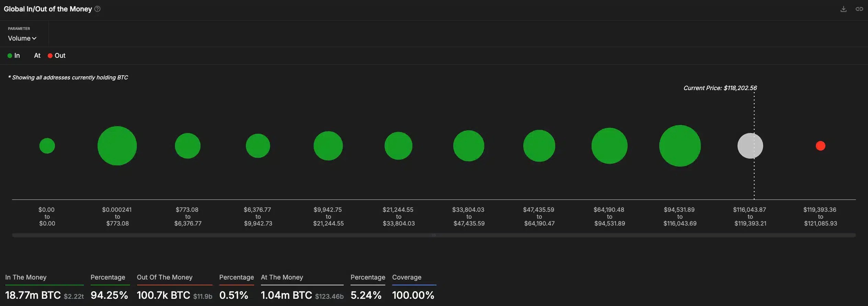Screen dimensions: 868x306
Task: Toggle the At legend indicator
Action: pos(36,55)
